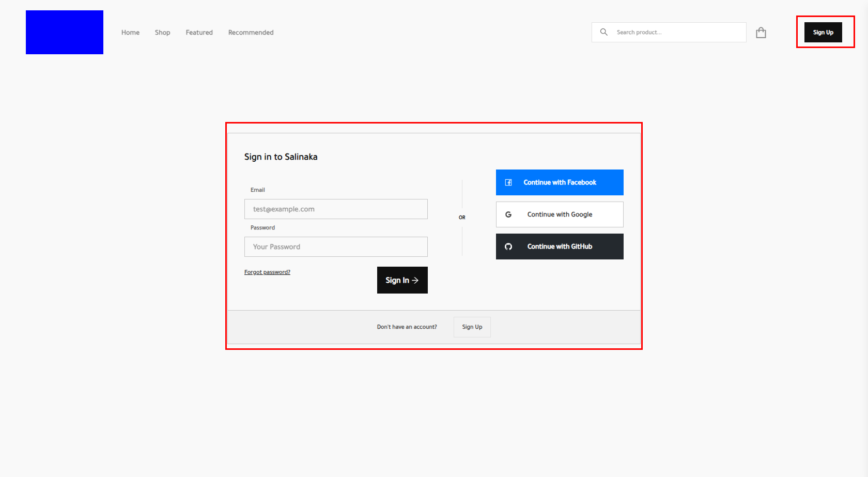Click the magnifying glass search icon
Image resolution: width=868 pixels, height=477 pixels.
tap(603, 32)
